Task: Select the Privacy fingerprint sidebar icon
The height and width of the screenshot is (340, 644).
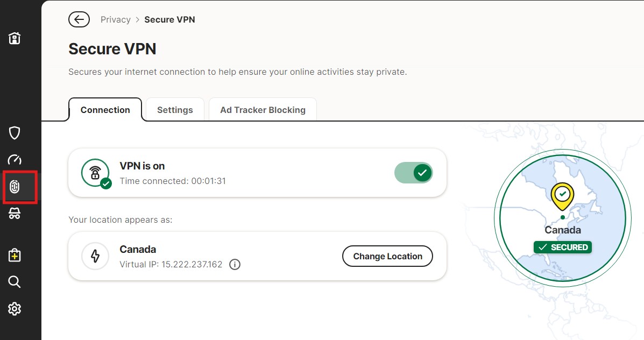Action: [15, 187]
